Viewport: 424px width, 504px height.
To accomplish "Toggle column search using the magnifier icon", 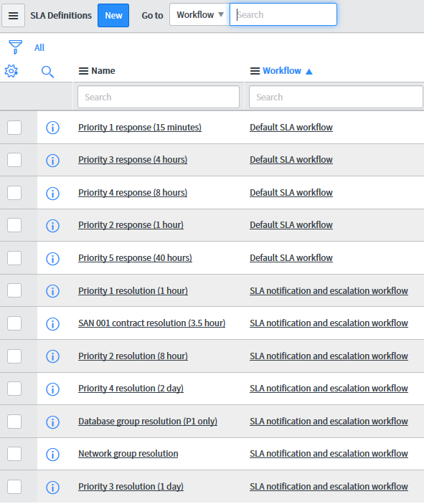I will coord(47,72).
